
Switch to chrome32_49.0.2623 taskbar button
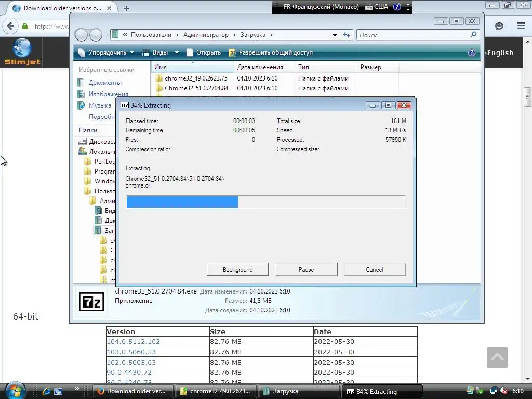pos(217,391)
